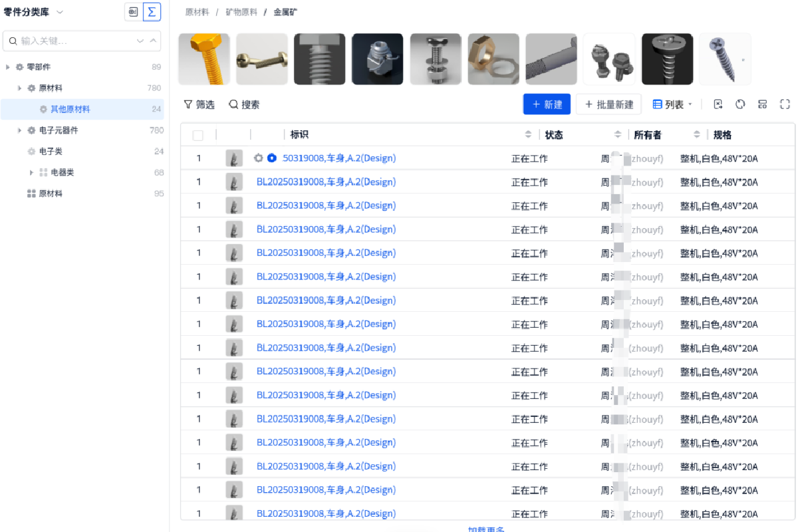Click the gear icon in first table row
Screen dimensions: 798x532
259,158
